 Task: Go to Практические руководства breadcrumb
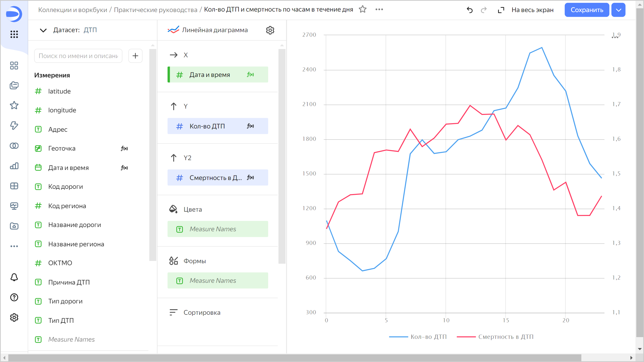pos(155,10)
